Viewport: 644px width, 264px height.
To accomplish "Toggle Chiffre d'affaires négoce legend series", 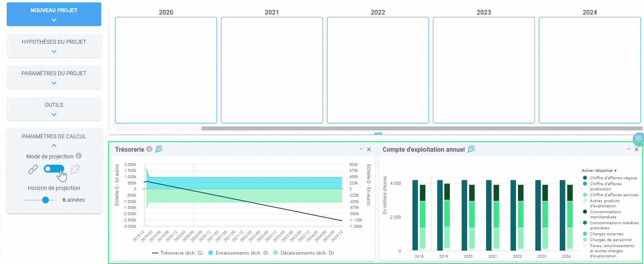I will point(610,178).
